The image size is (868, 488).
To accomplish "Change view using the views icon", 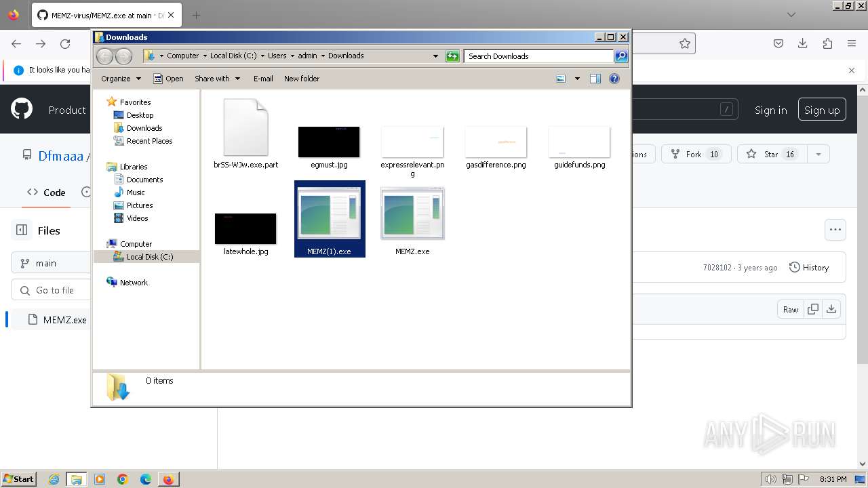I will [561, 79].
